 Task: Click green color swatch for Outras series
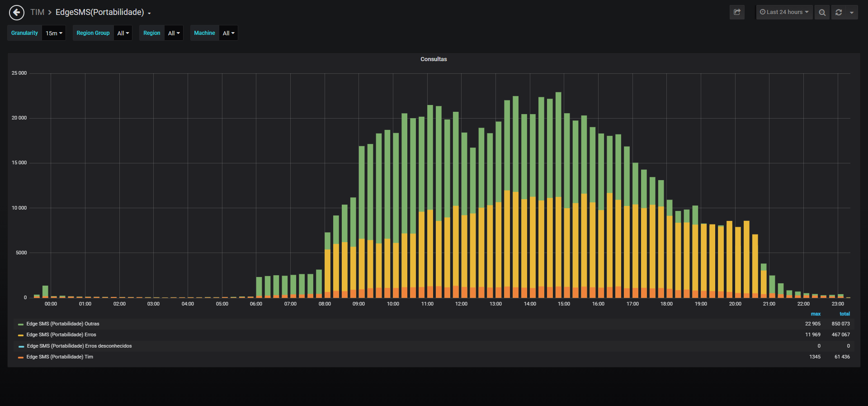pos(21,325)
